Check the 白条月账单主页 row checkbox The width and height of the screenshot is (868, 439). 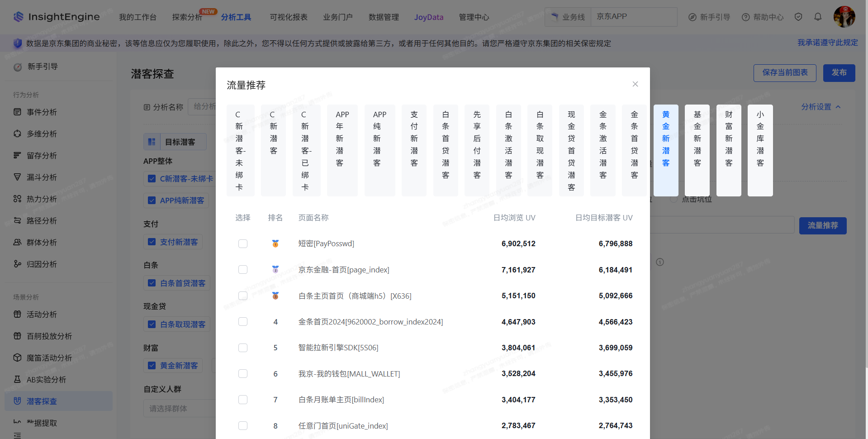(243, 400)
